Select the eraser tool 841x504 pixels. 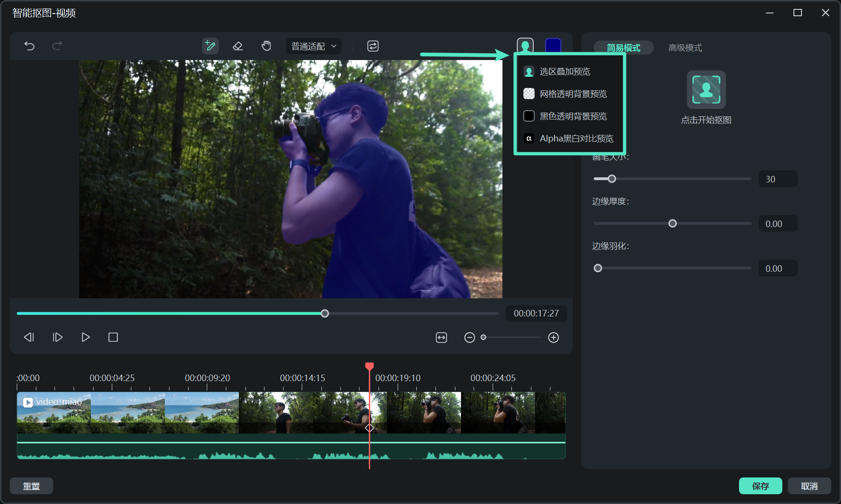coord(238,46)
